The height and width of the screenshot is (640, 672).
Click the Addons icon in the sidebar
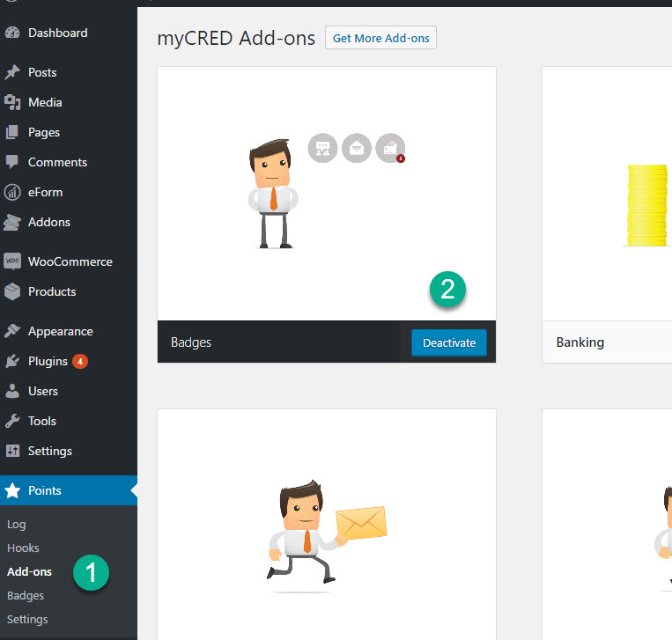coord(12,222)
